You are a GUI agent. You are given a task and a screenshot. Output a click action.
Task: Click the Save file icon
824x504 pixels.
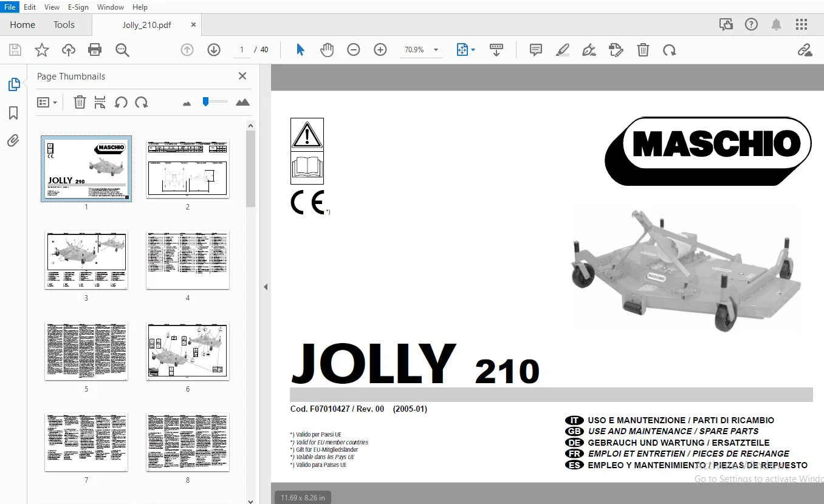tap(15, 50)
